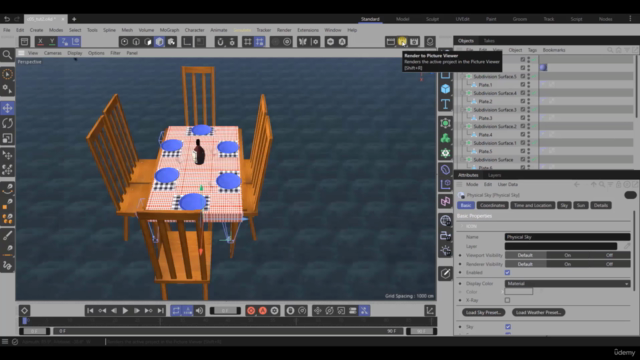The width and height of the screenshot is (640, 360).
Task: Open the Sun attribute tab
Action: (x=580, y=205)
